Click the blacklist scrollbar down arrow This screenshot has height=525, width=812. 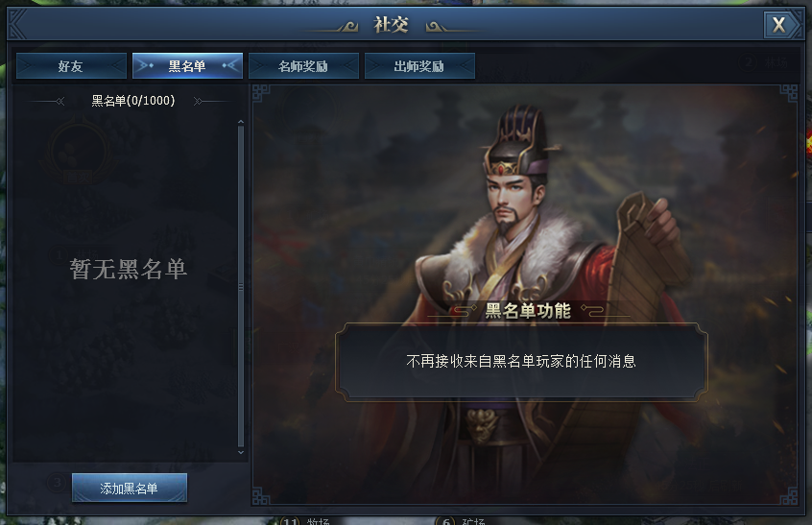pyautogui.click(x=240, y=452)
